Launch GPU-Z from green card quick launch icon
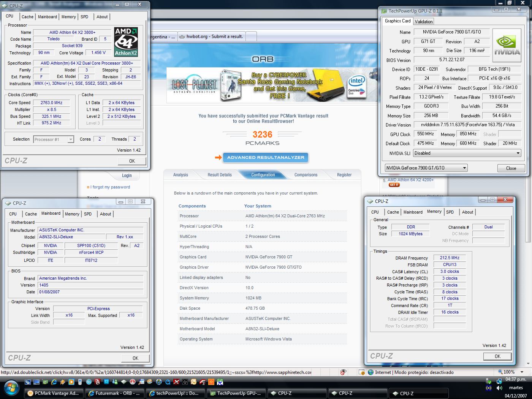 click(x=45, y=382)
